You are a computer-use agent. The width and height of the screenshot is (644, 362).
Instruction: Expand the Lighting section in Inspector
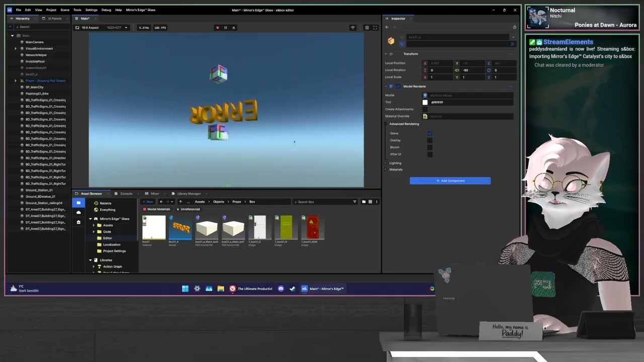[386, 163]
